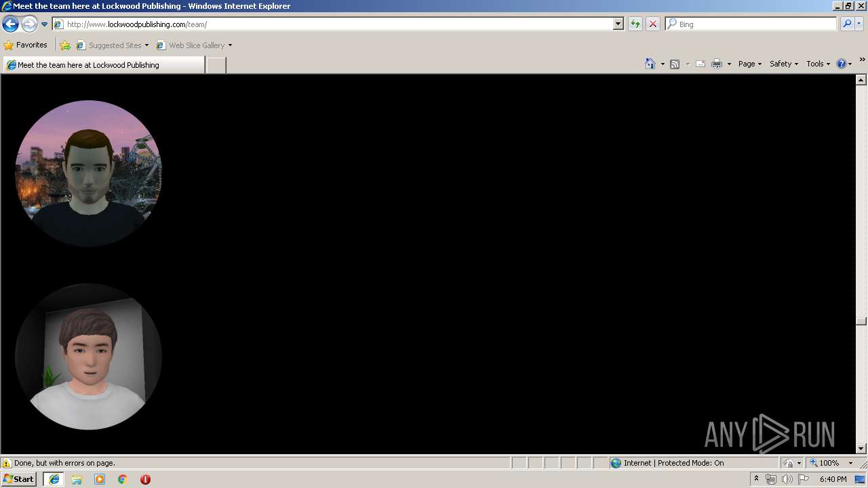
Task: Launch Google Chrome from taskbar
Action: tap(123, 479)
